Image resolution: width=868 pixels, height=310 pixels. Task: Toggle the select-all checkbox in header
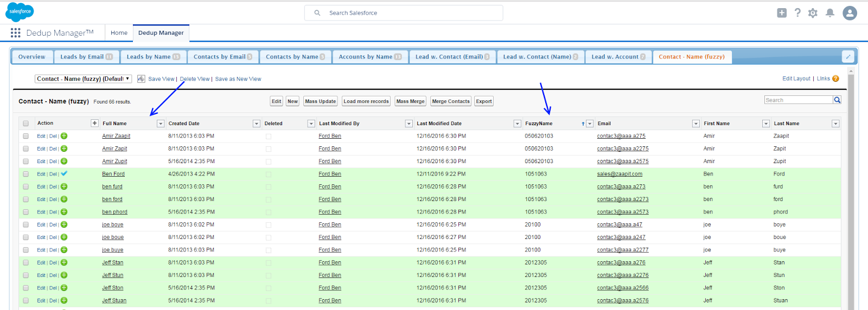[x=25, y=124]
